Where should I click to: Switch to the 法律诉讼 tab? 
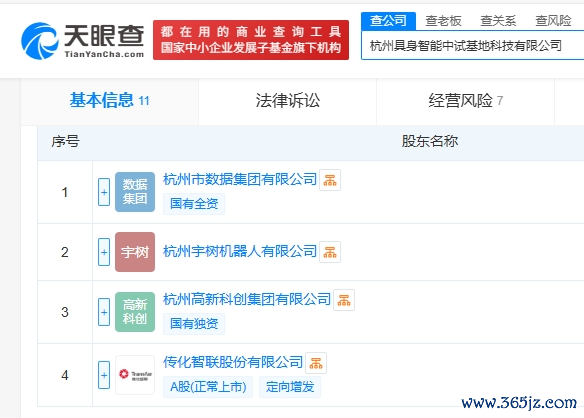coord(288,101)
